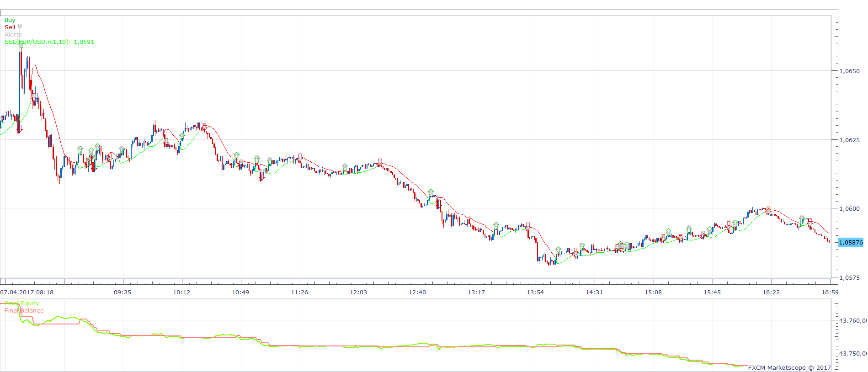
Task: Click the 13:54 time axis label
Action: [x=535, y=292]
